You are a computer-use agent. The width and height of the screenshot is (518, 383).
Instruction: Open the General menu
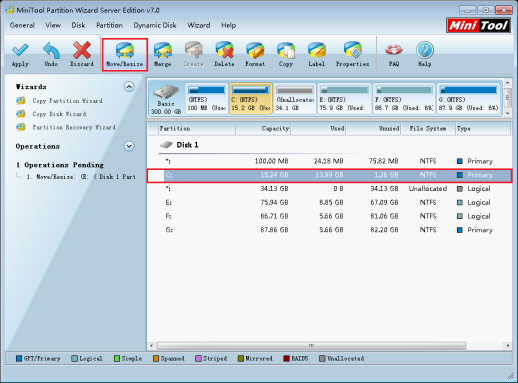click(22, 25)
